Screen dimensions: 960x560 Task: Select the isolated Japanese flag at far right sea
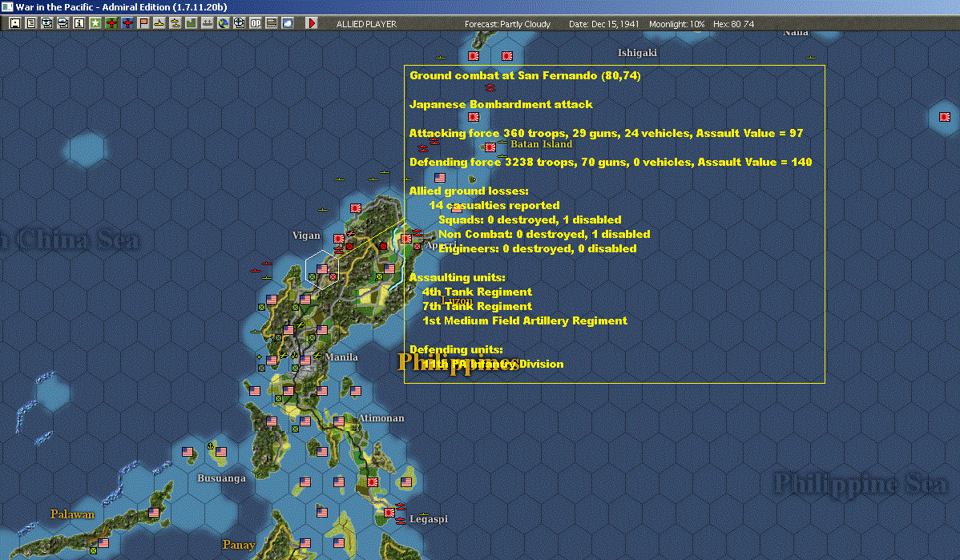[945, 116]
